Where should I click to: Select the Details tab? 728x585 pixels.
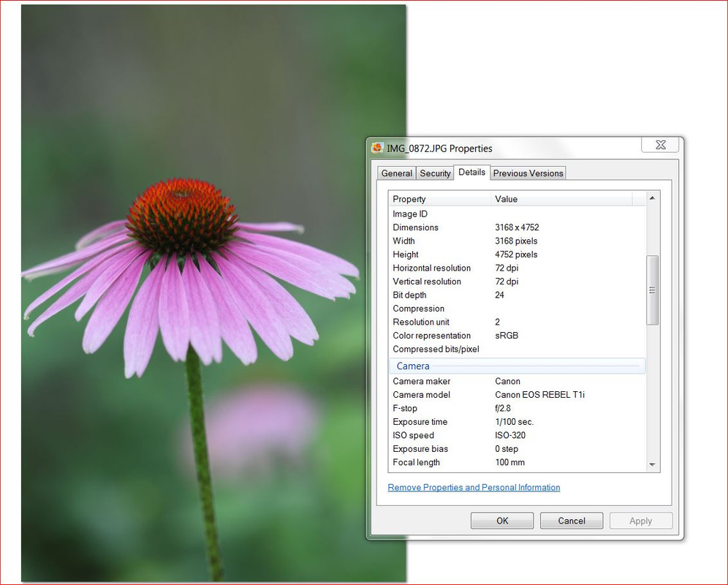tap(471, 172)
